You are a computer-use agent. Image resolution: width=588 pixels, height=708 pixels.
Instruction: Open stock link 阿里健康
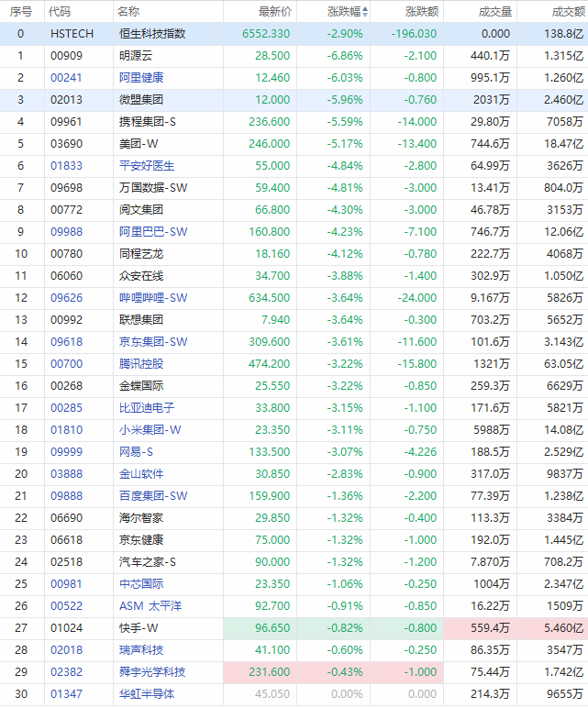[141, 78]
